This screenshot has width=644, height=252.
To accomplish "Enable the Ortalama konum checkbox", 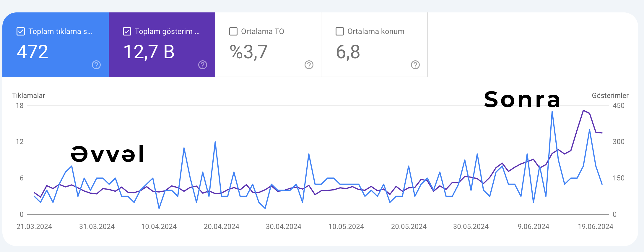I will click(340, 31).
